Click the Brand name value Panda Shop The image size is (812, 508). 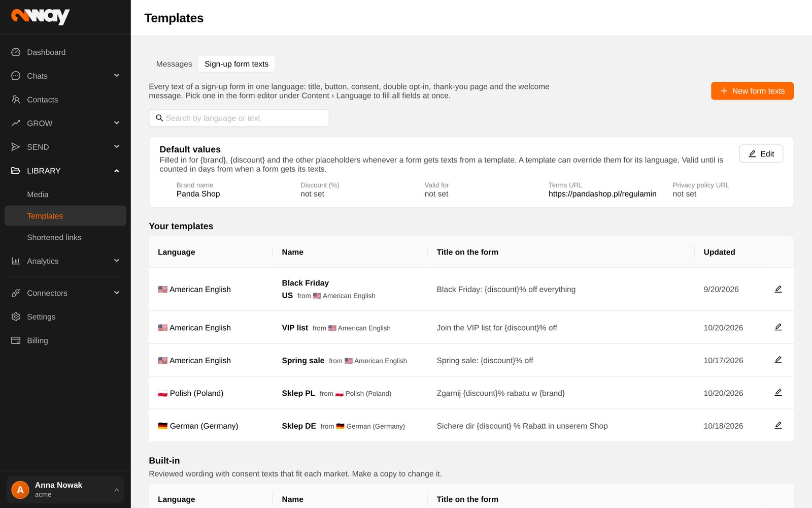point(198,194)
